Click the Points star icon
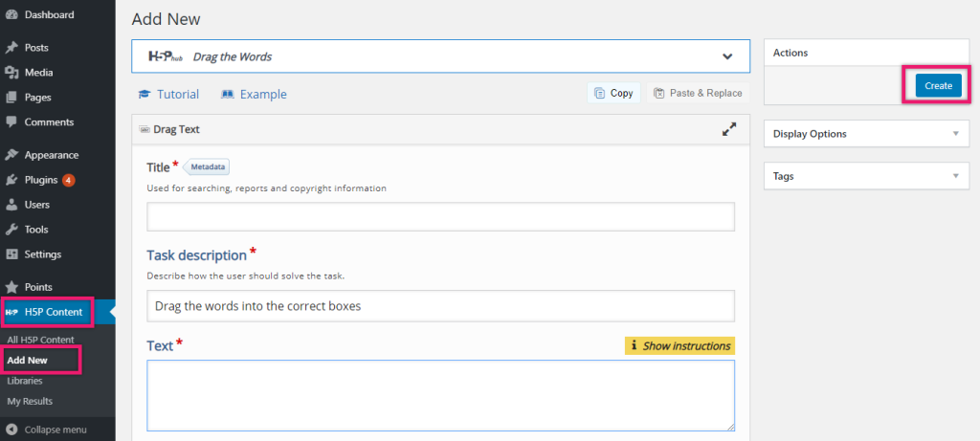This screenshot has height=441, width=980. click(11, 287)
